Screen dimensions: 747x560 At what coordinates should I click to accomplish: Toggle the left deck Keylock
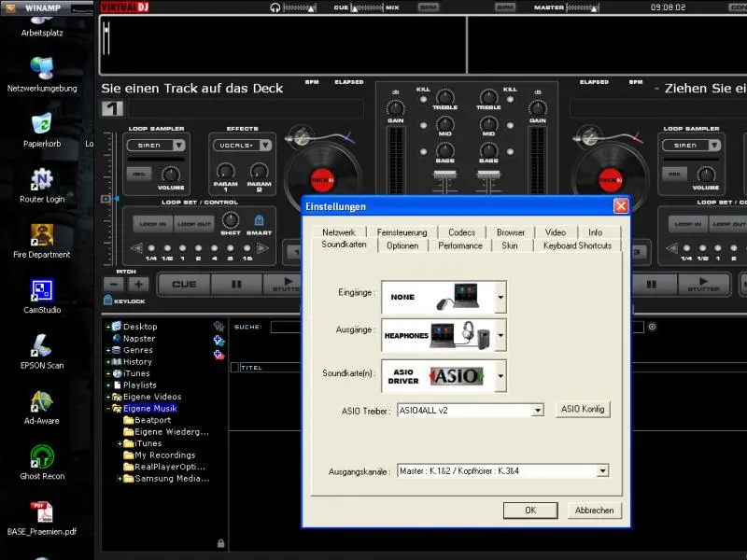108,301
